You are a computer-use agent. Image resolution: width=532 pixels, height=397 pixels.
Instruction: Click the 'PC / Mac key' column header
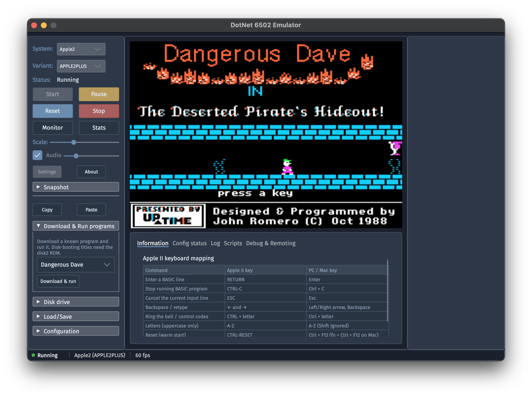point(347,270)
